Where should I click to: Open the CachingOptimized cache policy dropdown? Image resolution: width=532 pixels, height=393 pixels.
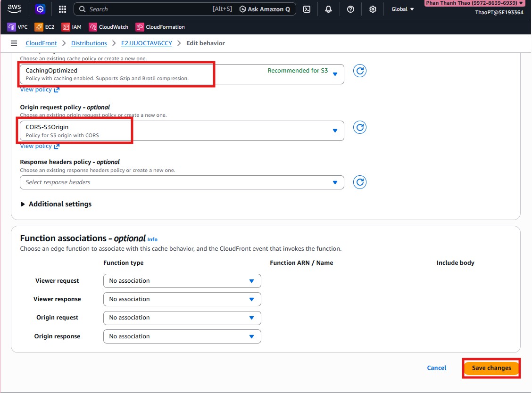182,74
